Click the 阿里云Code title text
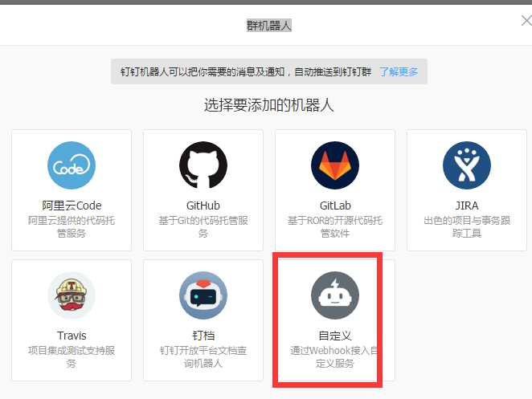 coord(72,206)
